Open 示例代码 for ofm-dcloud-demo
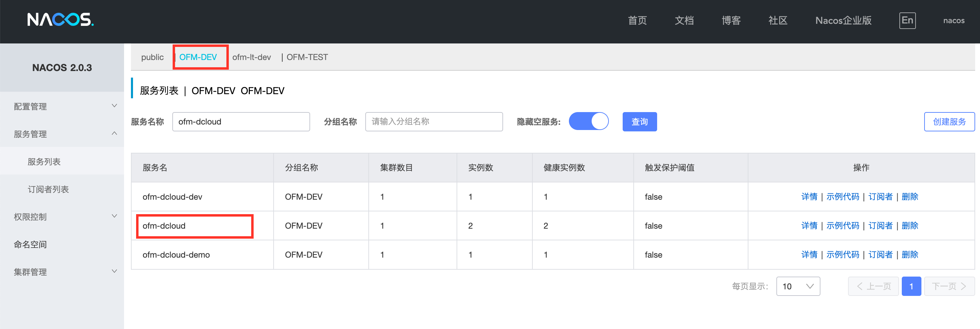The height and width of the screenshot is (329, 980). click(843, 255)
